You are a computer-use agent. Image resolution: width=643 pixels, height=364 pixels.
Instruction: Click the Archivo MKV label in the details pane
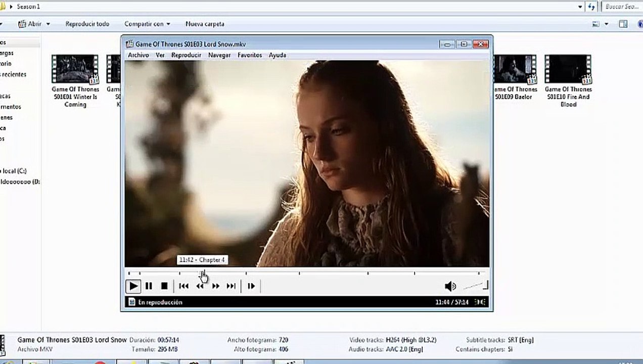pos(35,349)
